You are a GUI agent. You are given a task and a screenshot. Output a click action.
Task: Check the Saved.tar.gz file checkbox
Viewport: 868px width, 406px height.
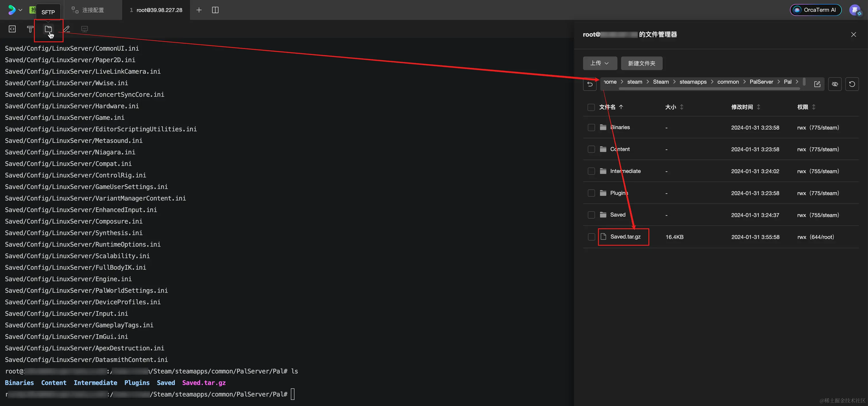click(591, 237)
